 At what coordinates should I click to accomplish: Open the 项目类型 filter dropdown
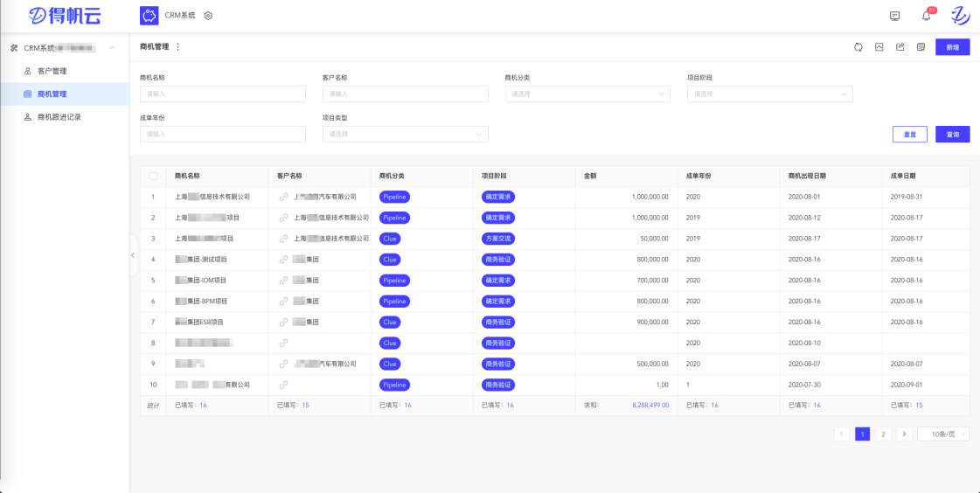[405, 135]
